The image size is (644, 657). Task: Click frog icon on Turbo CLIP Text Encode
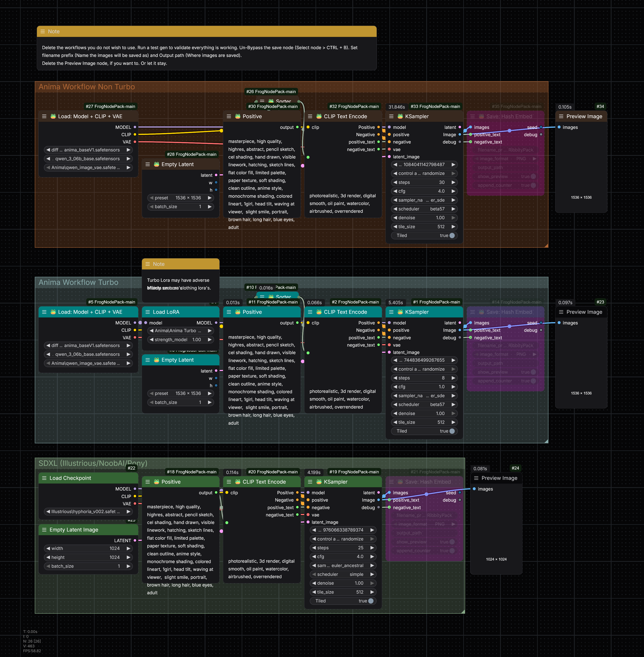[319, 312]
